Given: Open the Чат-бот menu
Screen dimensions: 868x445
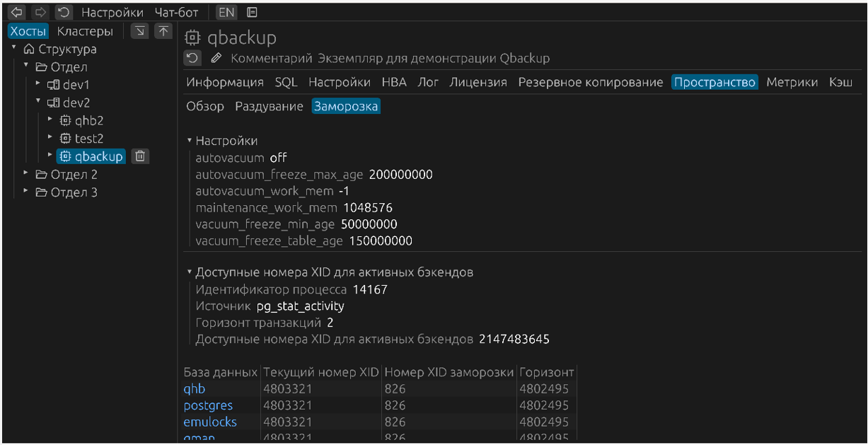Looking at the screenshot, I should (x=177, y=11).
